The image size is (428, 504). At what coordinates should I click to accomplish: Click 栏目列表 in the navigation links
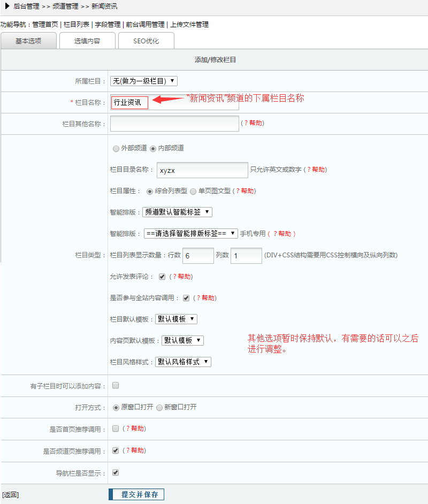(x=76, y=25)
